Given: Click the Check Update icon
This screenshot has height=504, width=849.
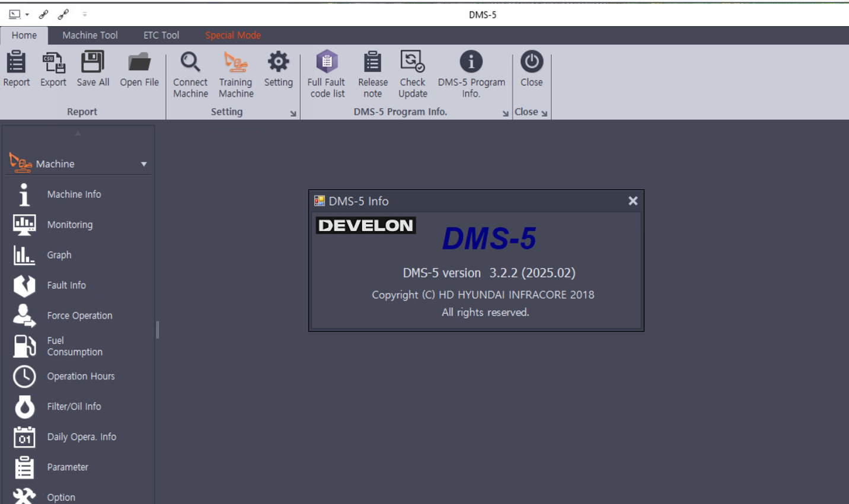Looking at the screenshot, I should pos(413,62).
